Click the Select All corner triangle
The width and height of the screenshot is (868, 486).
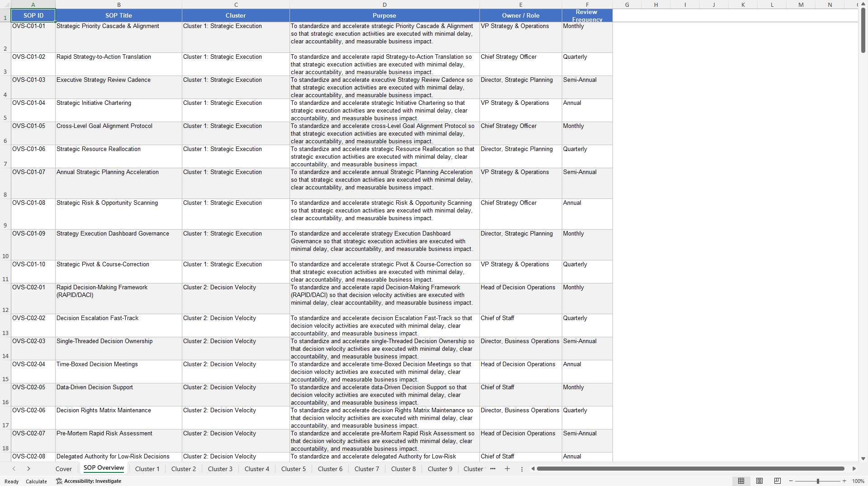coord(5,5)
